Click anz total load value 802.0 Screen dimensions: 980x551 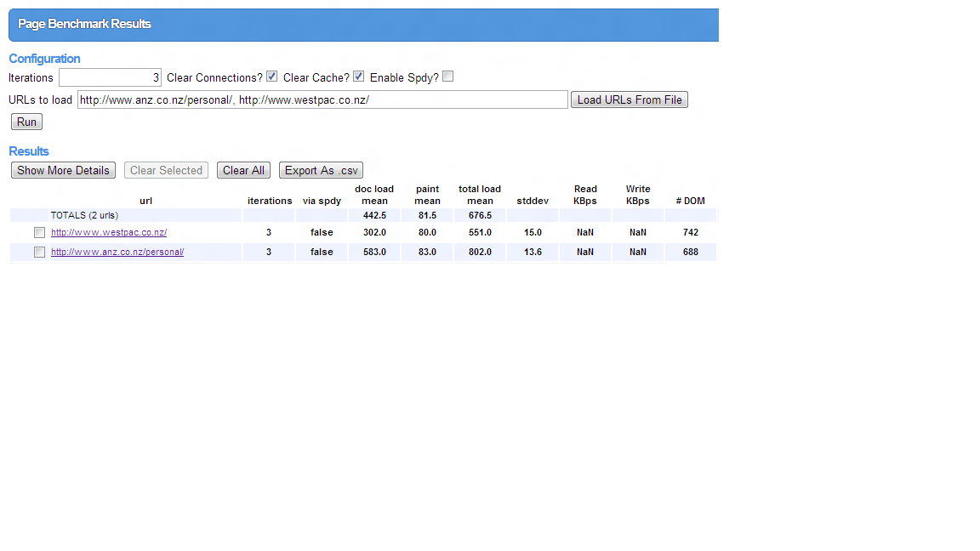click(480, 253)
